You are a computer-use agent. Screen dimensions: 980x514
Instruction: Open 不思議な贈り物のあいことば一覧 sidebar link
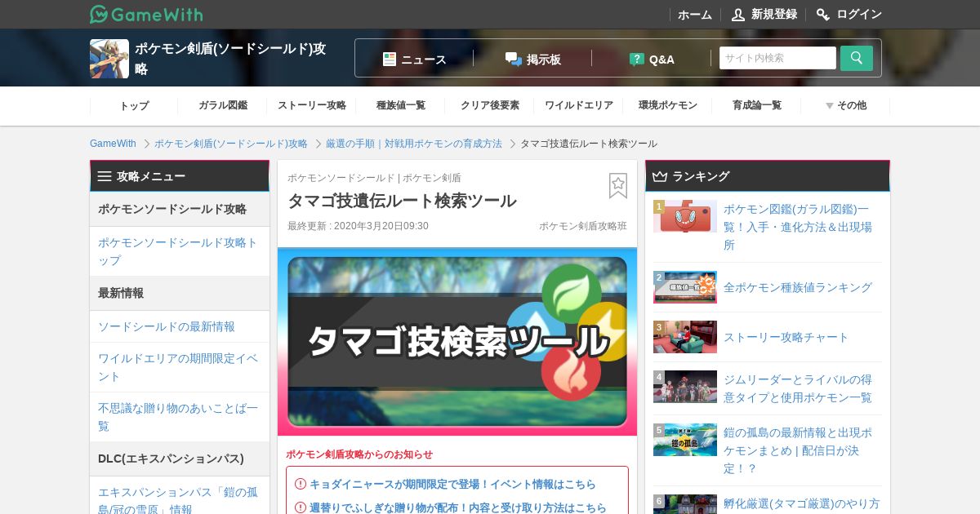pyautogui.click(x=179, y=417)
